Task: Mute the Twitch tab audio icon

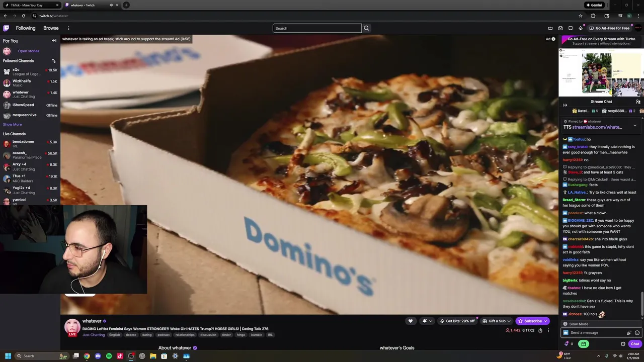Action: click(x=111, y=5)
